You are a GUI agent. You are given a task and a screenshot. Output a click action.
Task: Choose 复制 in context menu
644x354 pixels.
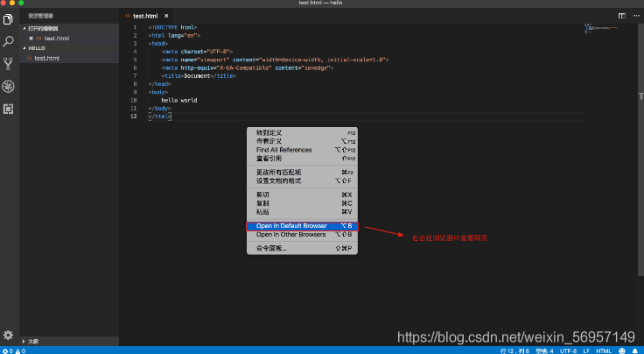pos(302,203)
